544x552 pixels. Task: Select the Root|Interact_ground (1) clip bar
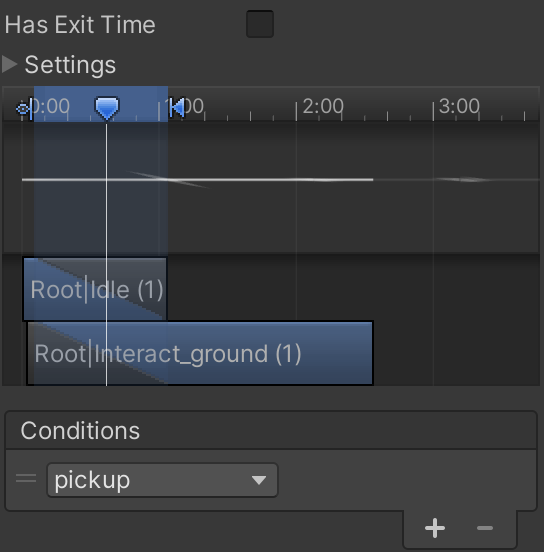[200, 353]
